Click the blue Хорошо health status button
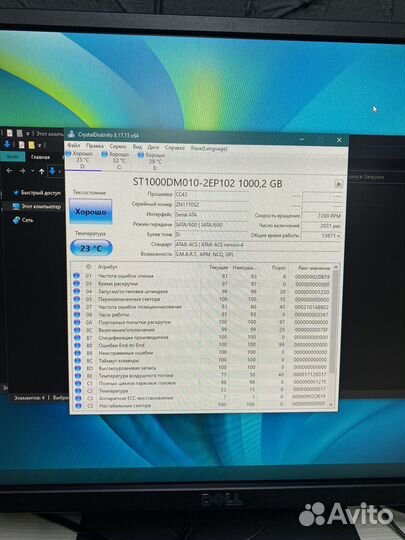The width and height of the screenshot is (405, 540). click(x=91, y=212)
